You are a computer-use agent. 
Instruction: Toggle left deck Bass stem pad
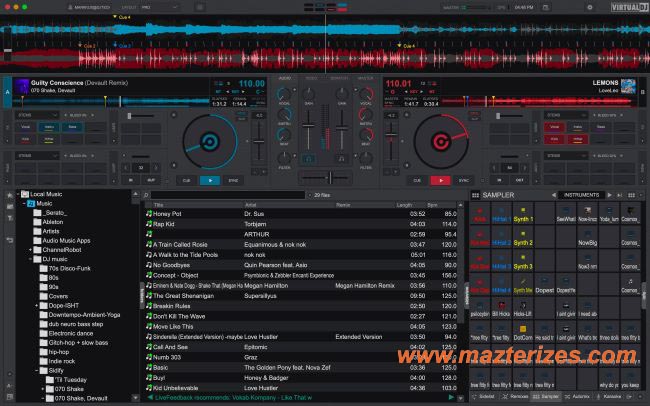tap(72, 127)
